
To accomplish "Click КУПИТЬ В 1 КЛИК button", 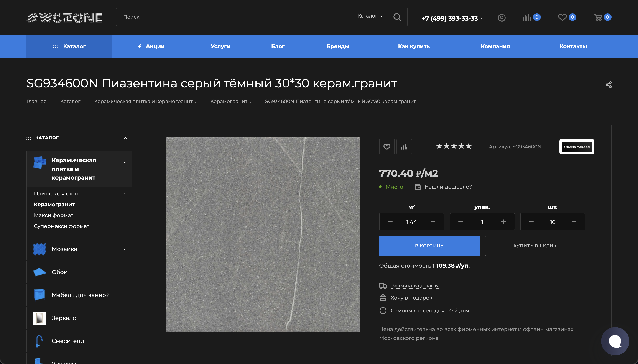I will coord(535,246).
